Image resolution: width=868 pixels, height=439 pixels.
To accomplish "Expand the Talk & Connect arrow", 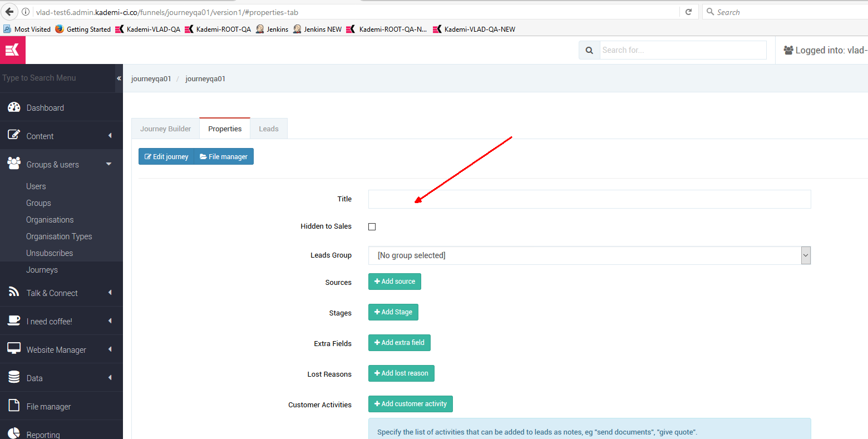I will pyautogui.click(x=110, y=292).
